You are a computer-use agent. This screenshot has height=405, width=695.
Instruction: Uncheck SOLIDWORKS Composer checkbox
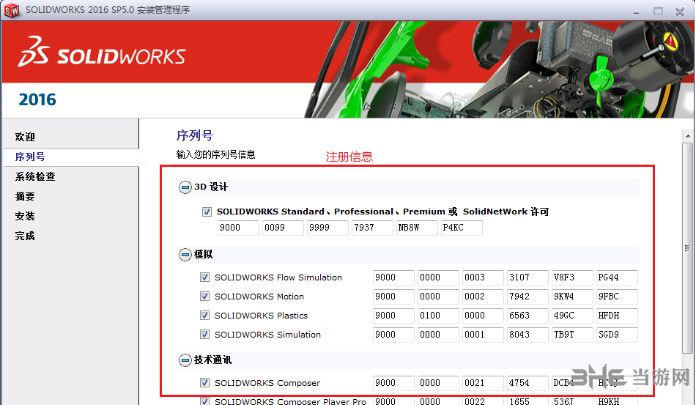coord(204,382)
